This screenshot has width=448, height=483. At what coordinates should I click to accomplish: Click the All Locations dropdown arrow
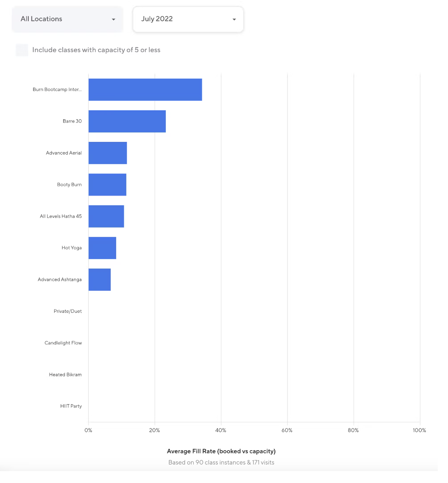(114, 19)
